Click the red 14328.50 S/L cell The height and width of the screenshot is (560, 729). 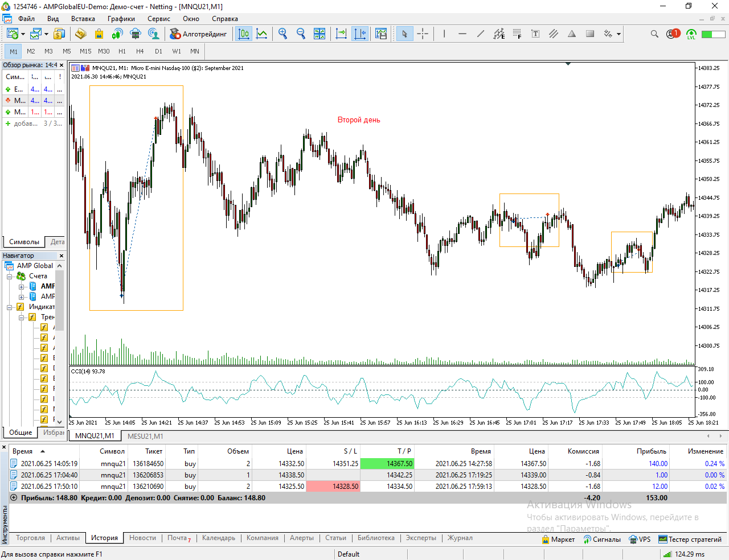(x=333, y=487)
